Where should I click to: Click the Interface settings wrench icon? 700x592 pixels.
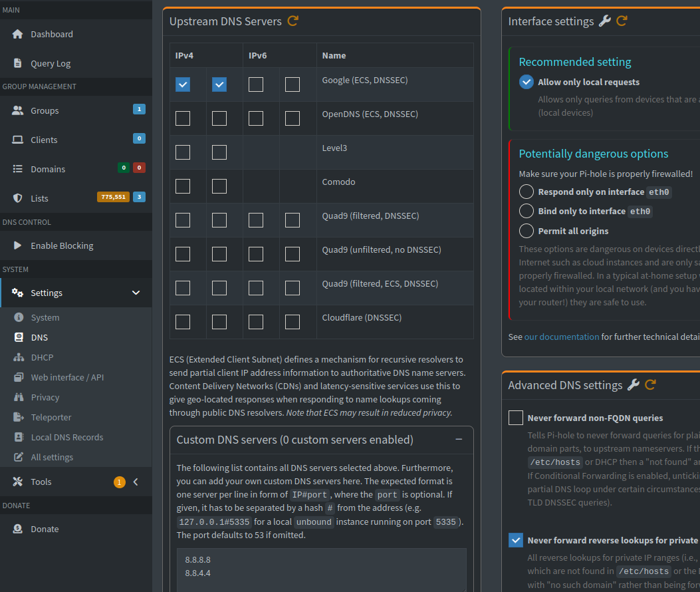[604, 21]
